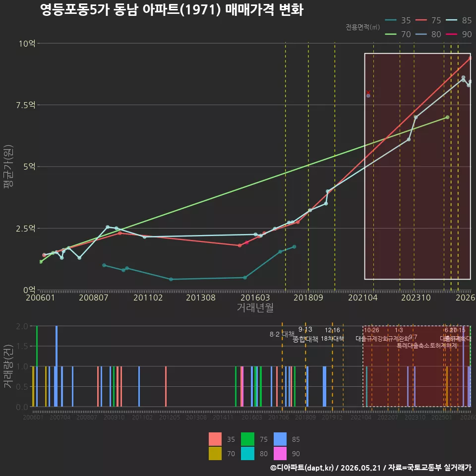Click the cyan 80 swatch in the bottom legend
476x476 pixels.
click(247, 454)
